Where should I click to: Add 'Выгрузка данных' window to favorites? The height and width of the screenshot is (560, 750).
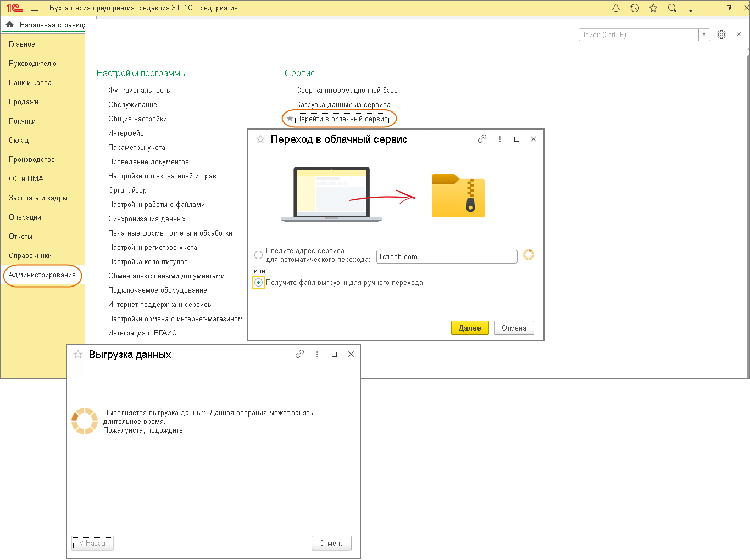(x=78, y=355)
